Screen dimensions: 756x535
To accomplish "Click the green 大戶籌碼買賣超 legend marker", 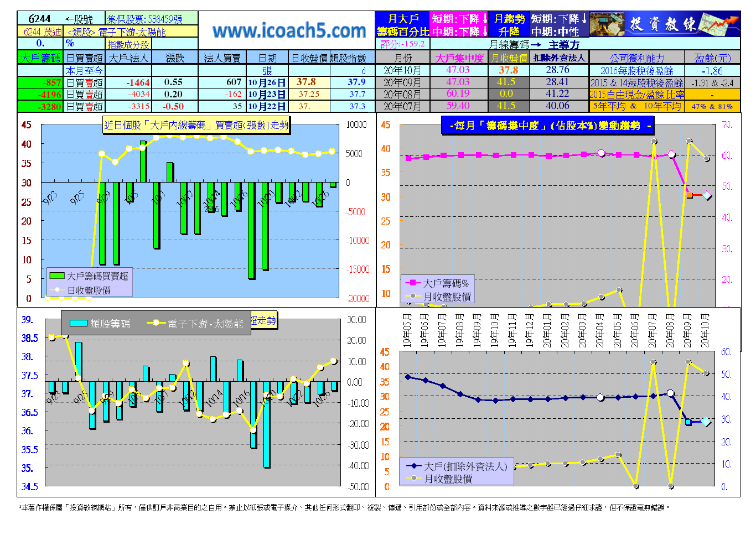I will click(x=57, y=276).
